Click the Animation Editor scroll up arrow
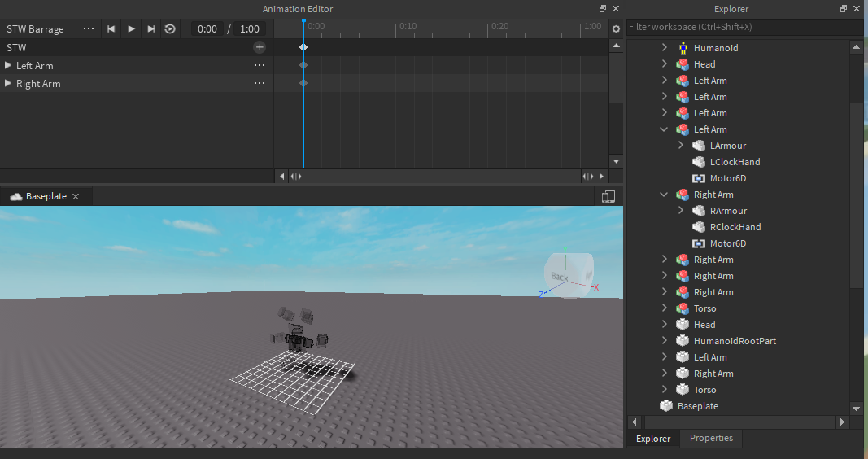The height and width of the screenshot is (459, 868). [616, 46]
